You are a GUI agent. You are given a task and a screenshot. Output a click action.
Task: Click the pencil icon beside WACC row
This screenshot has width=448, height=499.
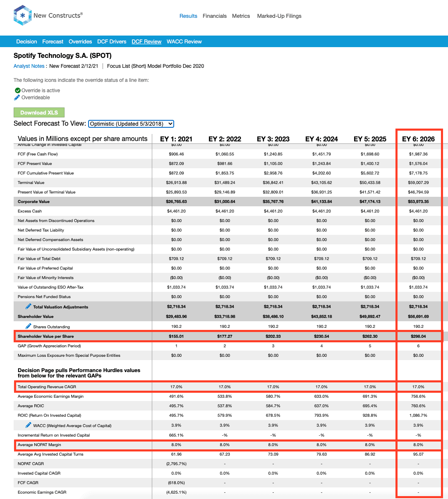click(x=28, y=425)
